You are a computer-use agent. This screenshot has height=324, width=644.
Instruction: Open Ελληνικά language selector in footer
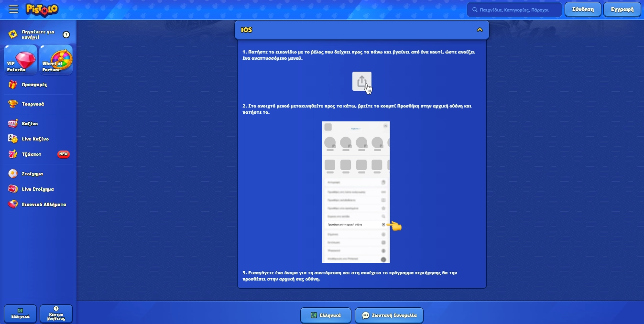325,315
